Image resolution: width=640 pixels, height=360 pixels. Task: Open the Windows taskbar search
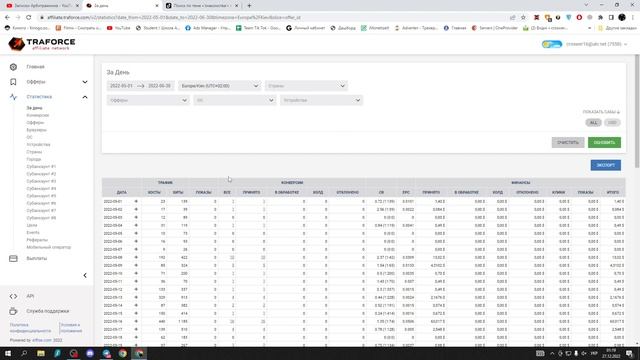[x=24, y=353]
